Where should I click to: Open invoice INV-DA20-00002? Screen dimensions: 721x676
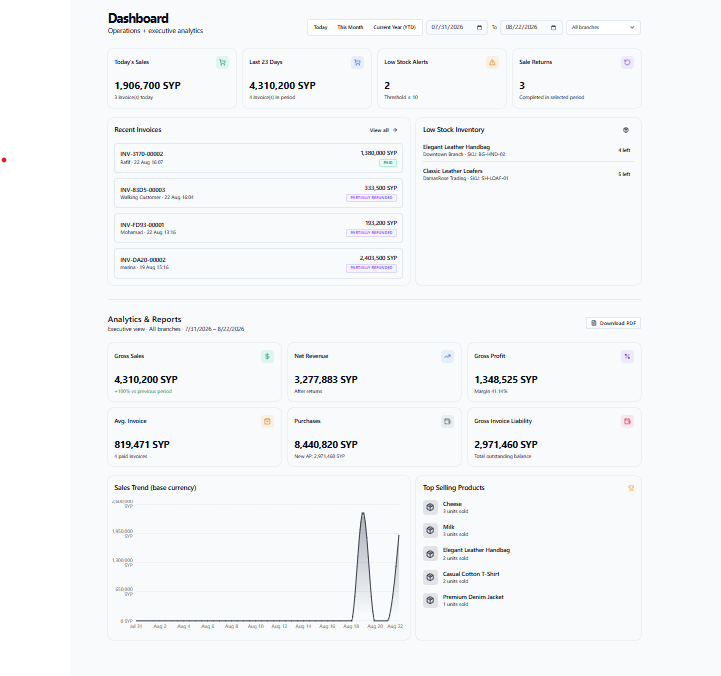pos(258,264)
